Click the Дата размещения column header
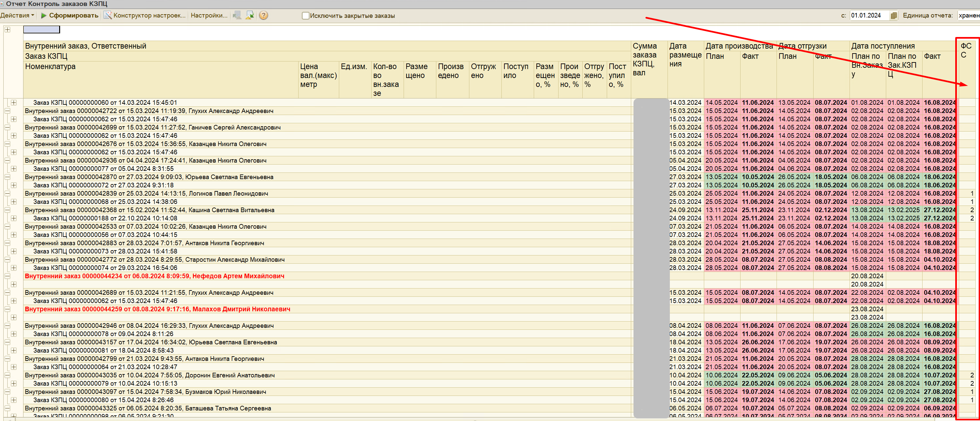This screenshot has height=421, width=980. click(686, 69)
